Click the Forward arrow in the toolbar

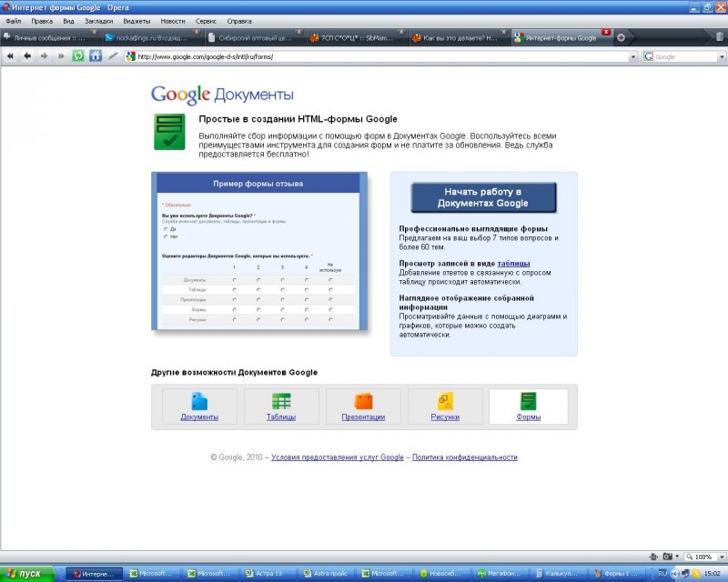[x=44, y=56]
